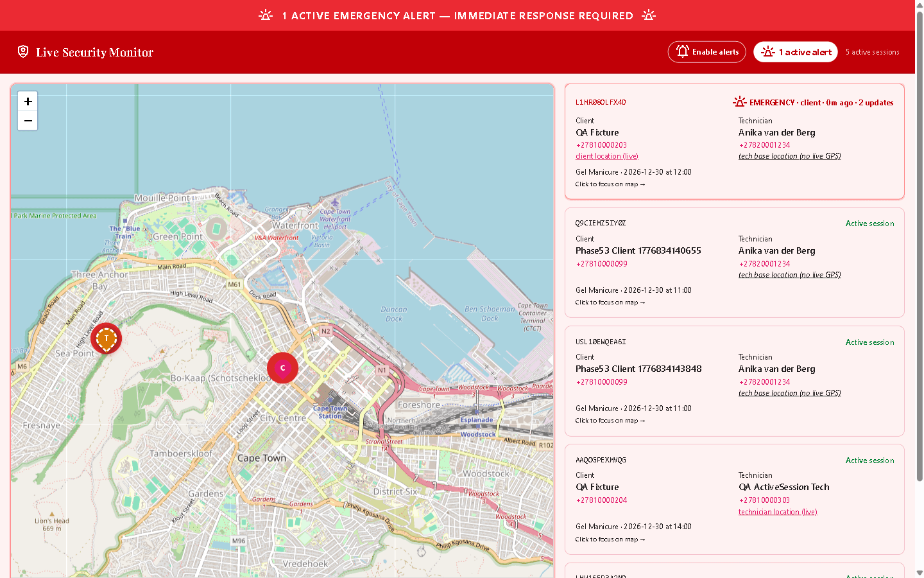Screen dimensions: 924x578
Task: Click the Cape Town Station label on map
Action: coord(330,412)
